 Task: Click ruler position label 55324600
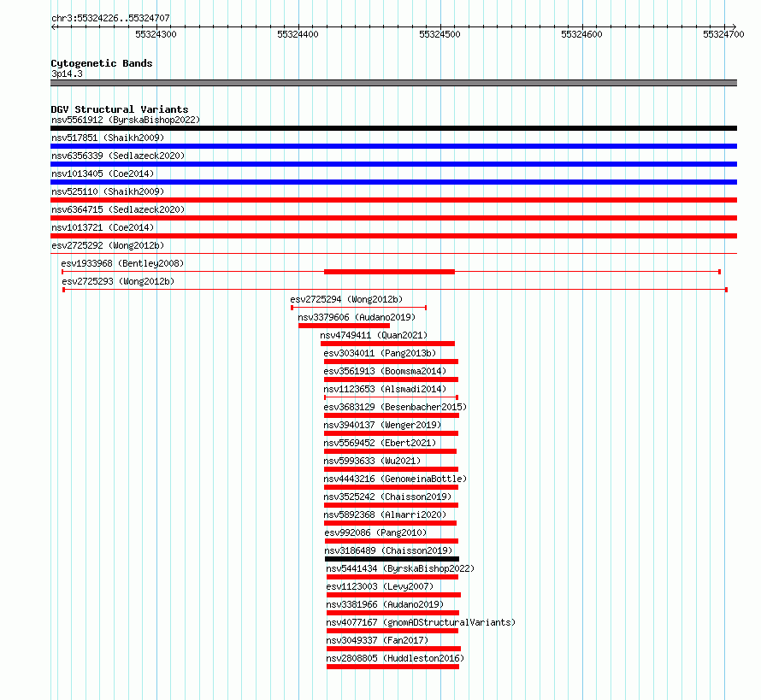click(581, 34)
